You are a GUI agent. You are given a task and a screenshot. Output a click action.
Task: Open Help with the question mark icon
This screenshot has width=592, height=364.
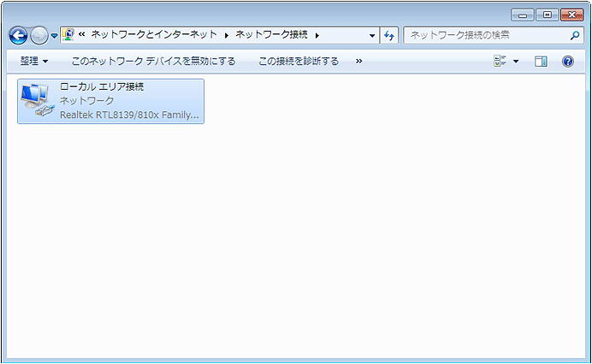[567, 62]
